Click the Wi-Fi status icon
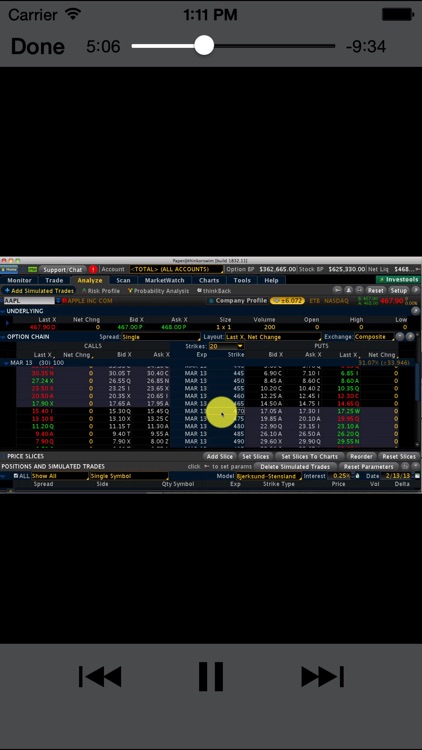422x750 pixels. pos(73,14)
